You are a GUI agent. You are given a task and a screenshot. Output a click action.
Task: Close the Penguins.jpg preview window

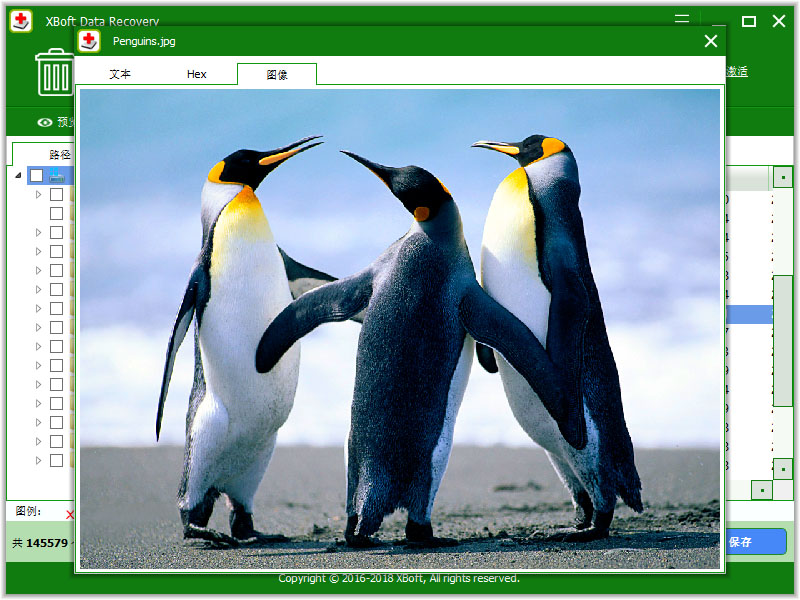(711, 41)
